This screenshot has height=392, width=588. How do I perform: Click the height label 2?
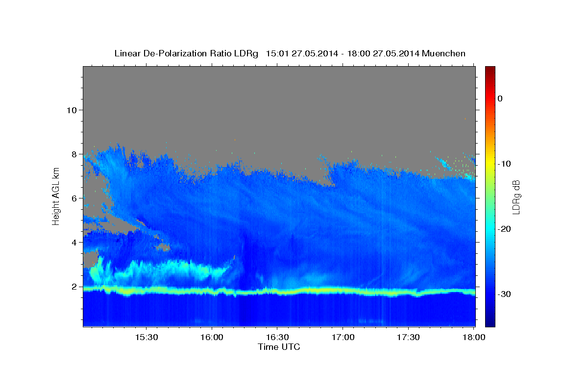pos(74,286)
